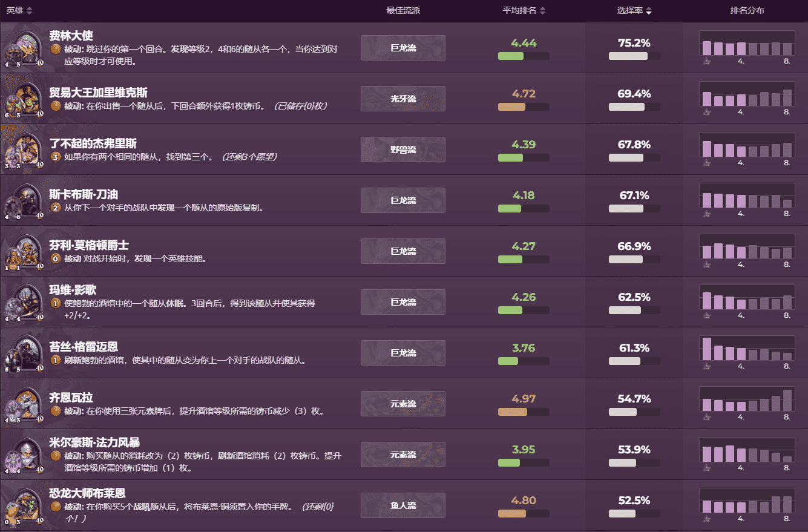Select 元素流 button in 齐恩瓦拉 row

(x=403, y=404)
